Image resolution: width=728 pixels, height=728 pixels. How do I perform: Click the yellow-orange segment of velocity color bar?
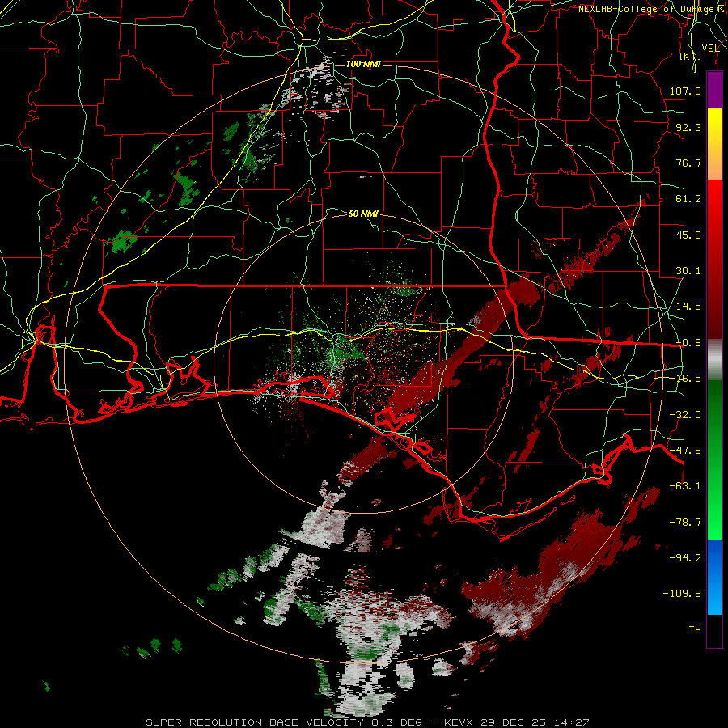(714, 144)
